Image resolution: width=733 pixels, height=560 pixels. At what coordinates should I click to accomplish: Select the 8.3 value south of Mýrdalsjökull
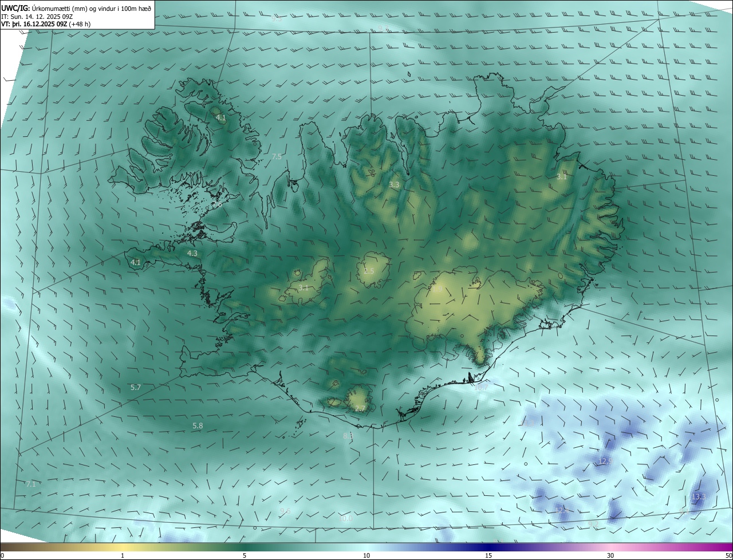pyautogui.click(x=348, y=436)
